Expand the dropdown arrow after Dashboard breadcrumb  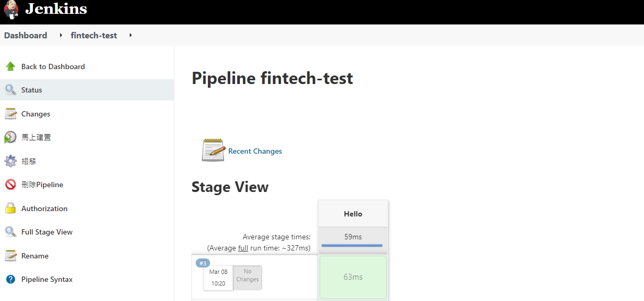pos(61,36)
